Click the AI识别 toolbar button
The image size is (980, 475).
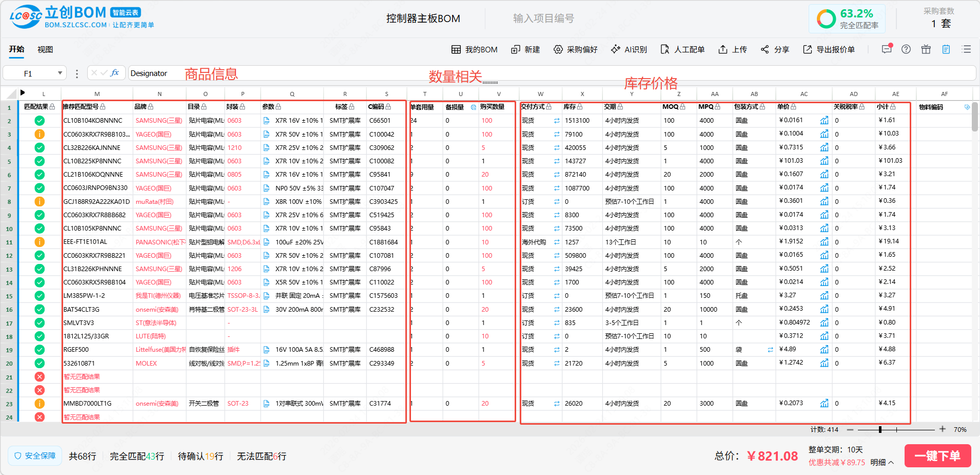pyautogui.click(x=629, y=49)
